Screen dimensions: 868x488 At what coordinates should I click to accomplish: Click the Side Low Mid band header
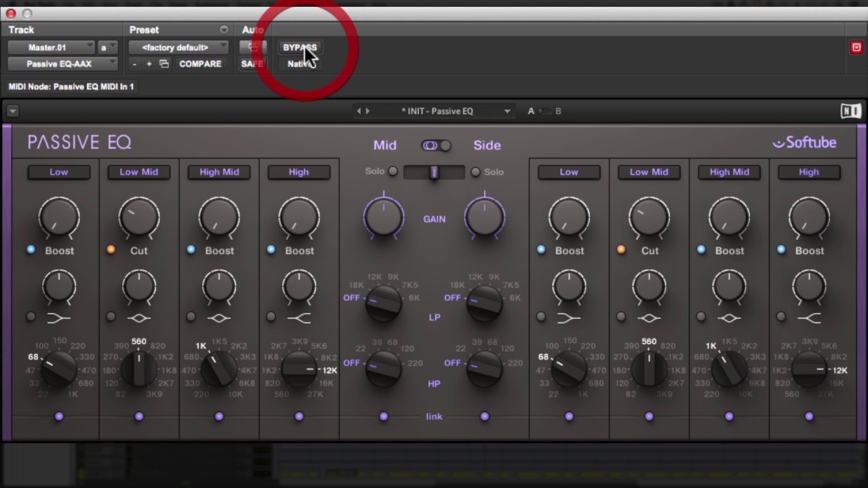(649, 172)
